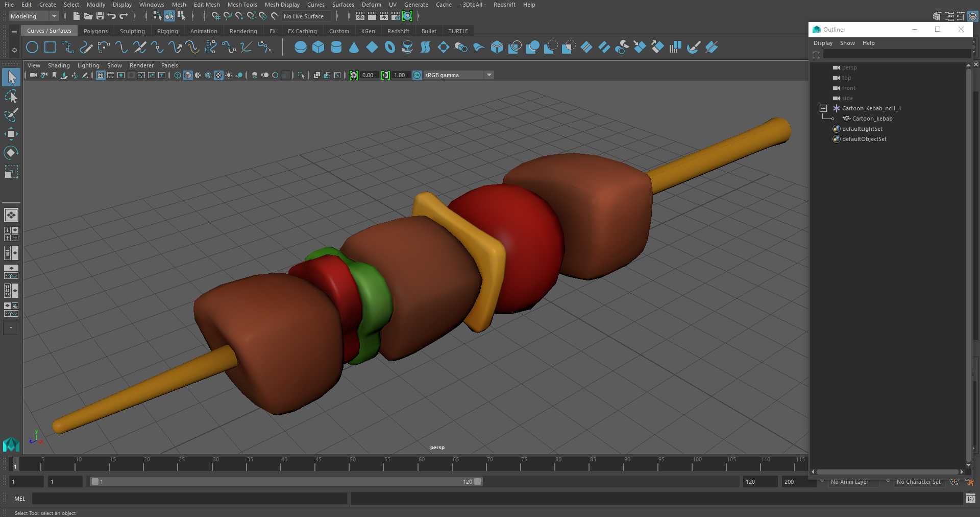Screen dimensions: 980x517
Task: Create a NURBS Cylinder from the shelf
Action: 336,48
